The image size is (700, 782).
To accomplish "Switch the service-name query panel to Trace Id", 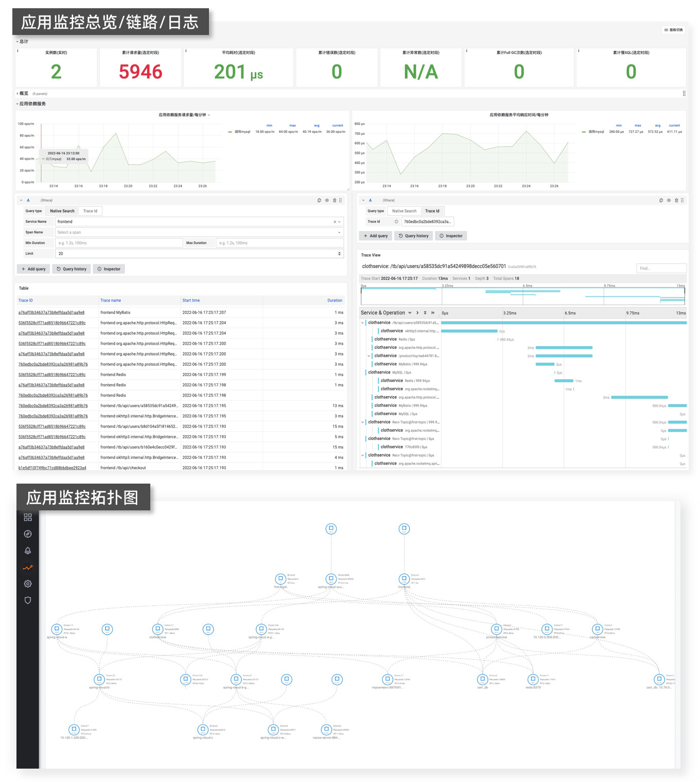I will coord(90,211).
